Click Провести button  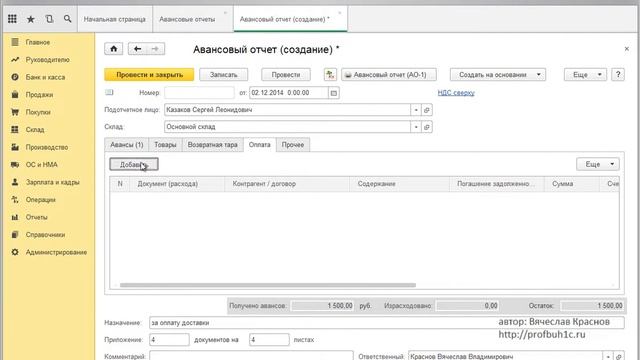coord(286,75)
